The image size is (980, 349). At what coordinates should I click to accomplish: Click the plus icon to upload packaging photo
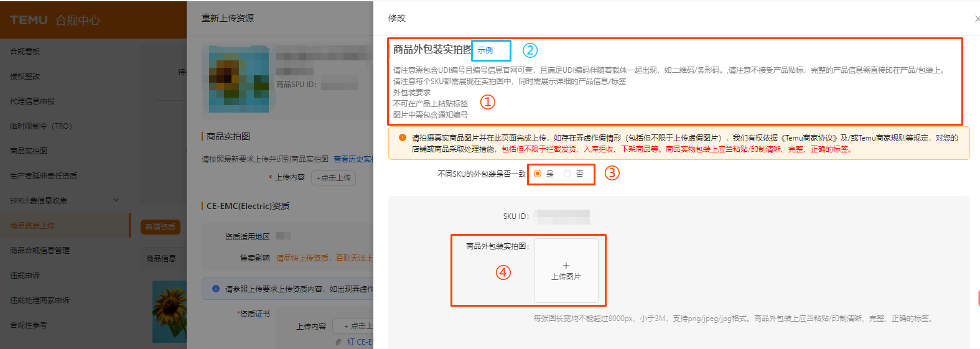[x=566, y=266]
